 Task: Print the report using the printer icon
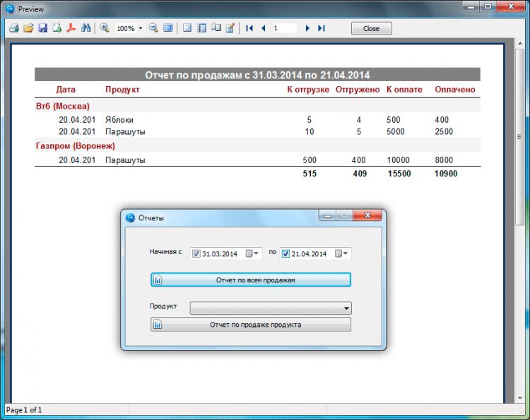(x=14, y=28)
